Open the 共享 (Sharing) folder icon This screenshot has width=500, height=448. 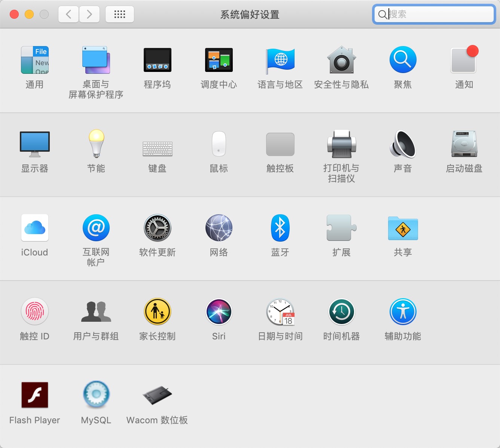click(x=403, y=228)
